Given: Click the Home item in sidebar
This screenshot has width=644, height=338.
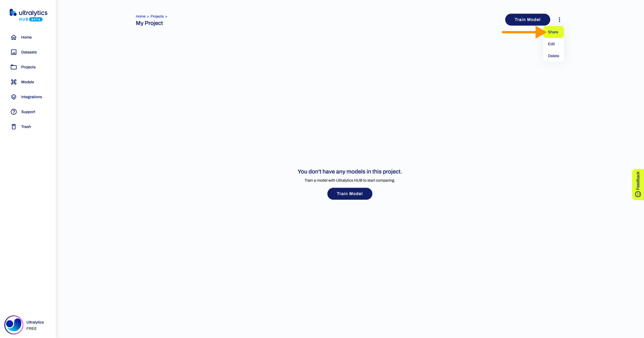Looking at the screenshot, I should pyautogui.click(x=26, y=37).
